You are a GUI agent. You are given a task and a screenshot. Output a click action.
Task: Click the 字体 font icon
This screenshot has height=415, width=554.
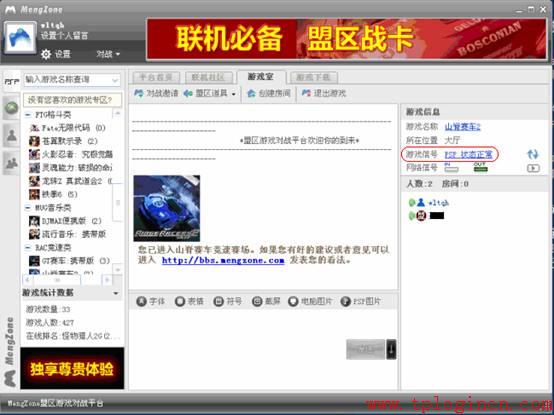[141, 301]
